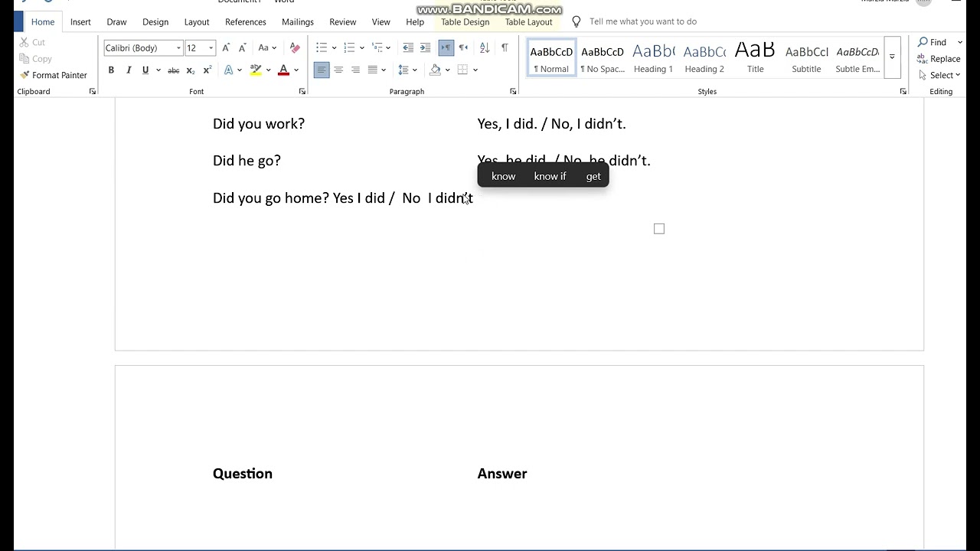
Task: Choose the 'know if' text suggestion
Action: click(550, 176)
